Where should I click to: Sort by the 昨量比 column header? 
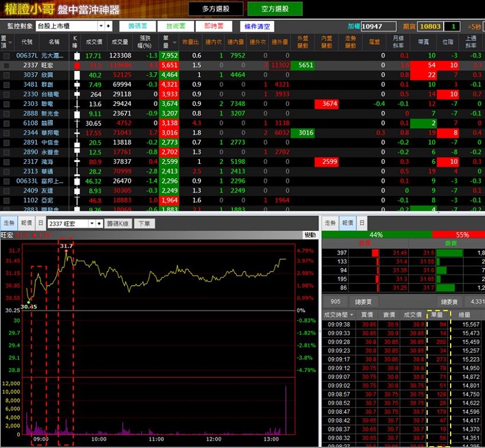(190, 42)
